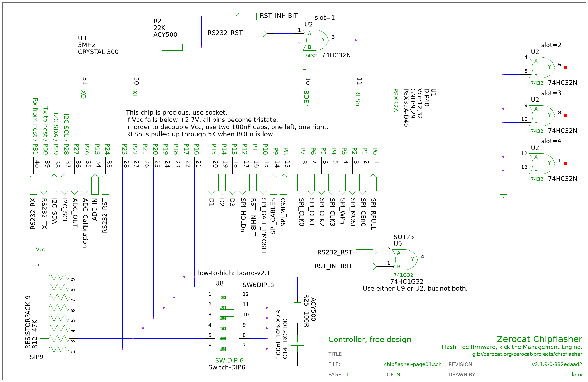The width and height of the screenshot is (588, 382).
Task: Click the RST_INHIBIT port symbol at top
Action: tap(246, 16)
